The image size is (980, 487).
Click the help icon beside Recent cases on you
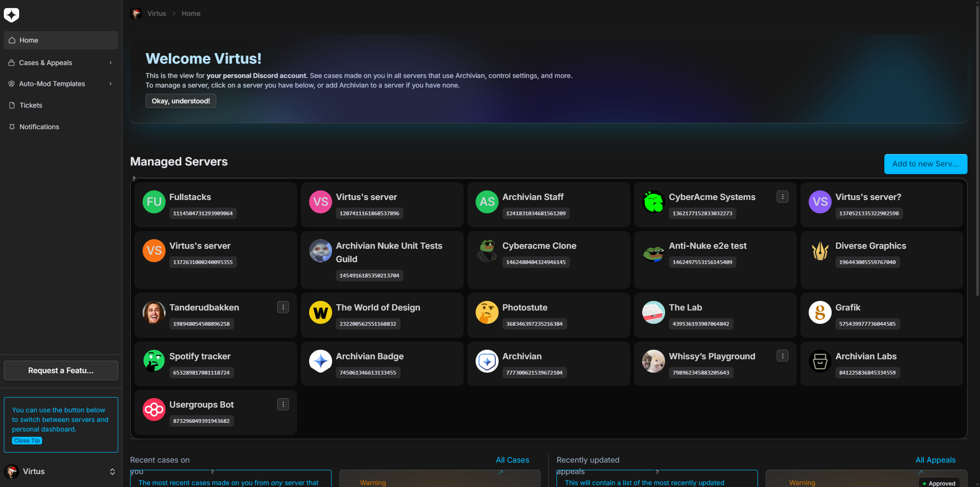pos(212,472)
